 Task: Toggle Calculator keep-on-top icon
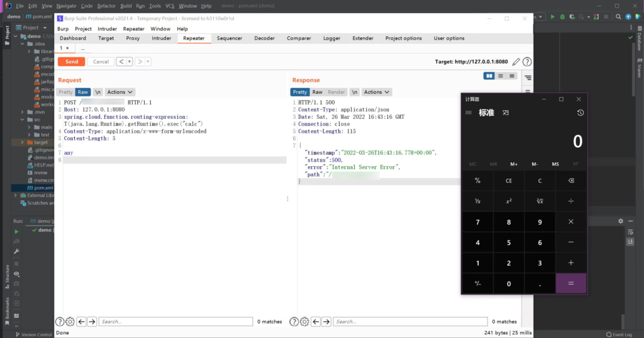pyautogui.click(x=506, y=113)
